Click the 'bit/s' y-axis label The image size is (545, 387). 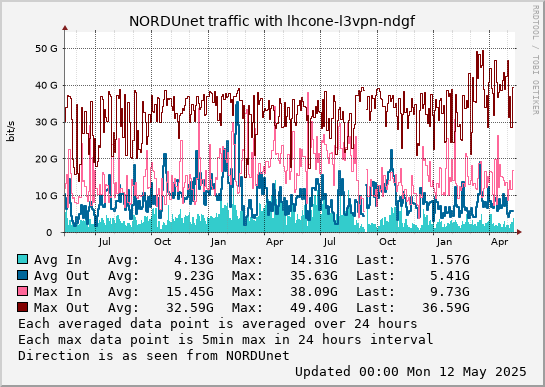point(11,131)
